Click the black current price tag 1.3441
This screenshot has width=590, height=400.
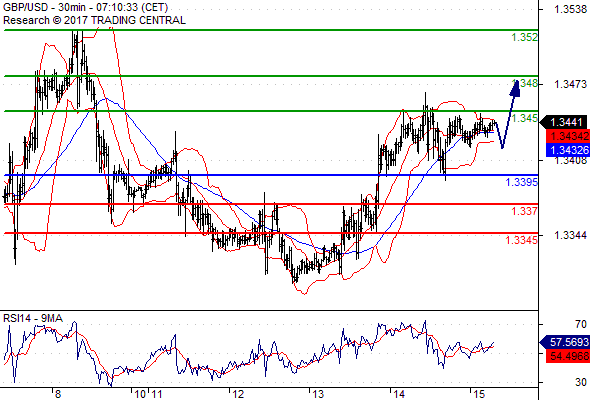coord(564,122)
